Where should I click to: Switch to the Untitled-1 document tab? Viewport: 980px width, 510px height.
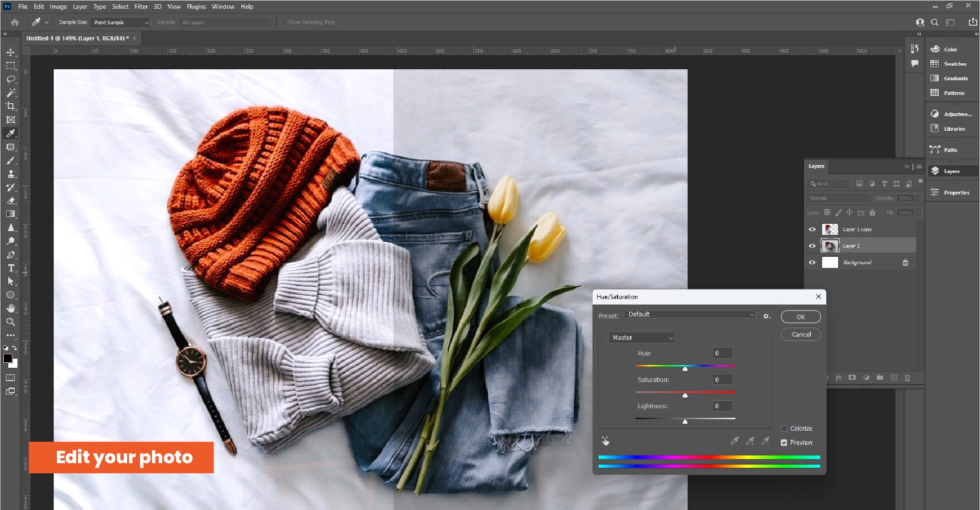78,39
